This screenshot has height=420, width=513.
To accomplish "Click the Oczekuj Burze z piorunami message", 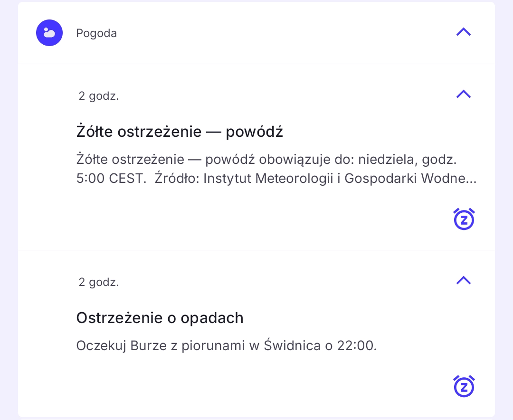I will coord(226,346).
